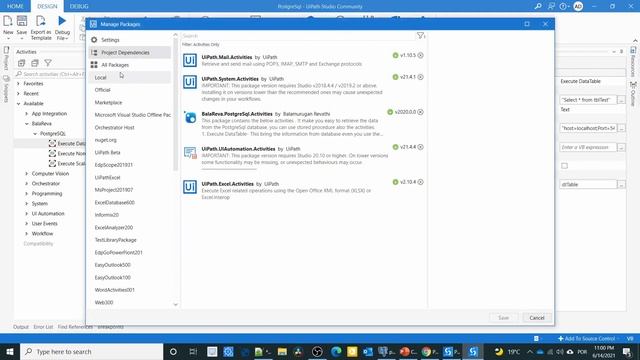Collapse the Available node
The height and width of the screenshot is (360, 640).
click(x=18, y=104)
